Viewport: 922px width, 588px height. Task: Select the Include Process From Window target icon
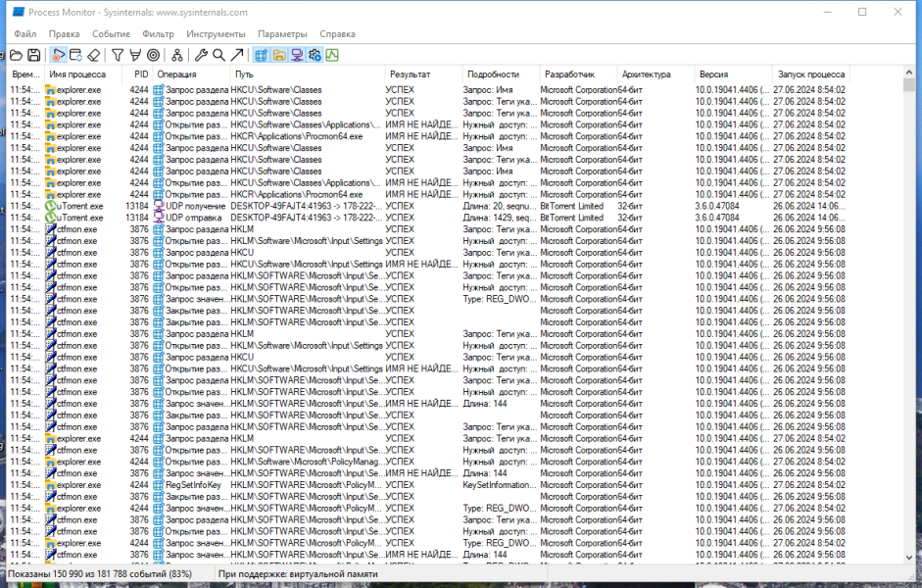tap(153, 55)
